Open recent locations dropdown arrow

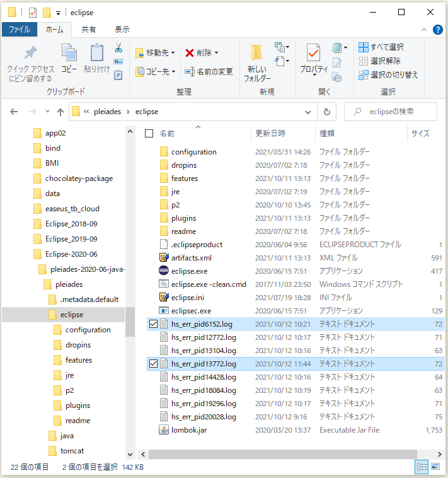47,111
